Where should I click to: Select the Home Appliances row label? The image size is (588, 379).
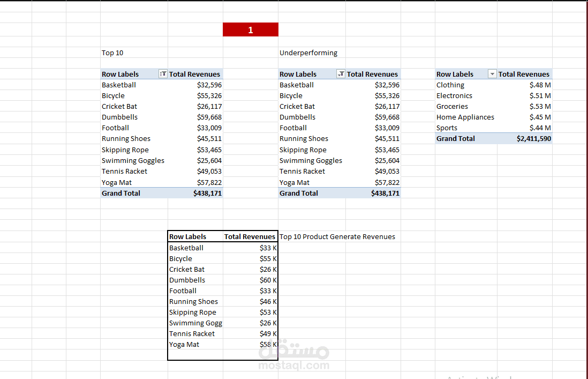point(465,117)
